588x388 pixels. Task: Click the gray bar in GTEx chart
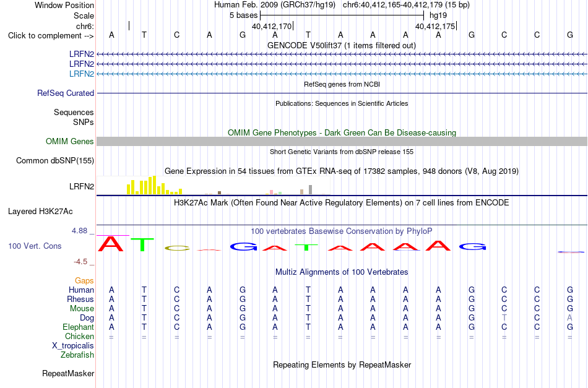pos(310,190)
